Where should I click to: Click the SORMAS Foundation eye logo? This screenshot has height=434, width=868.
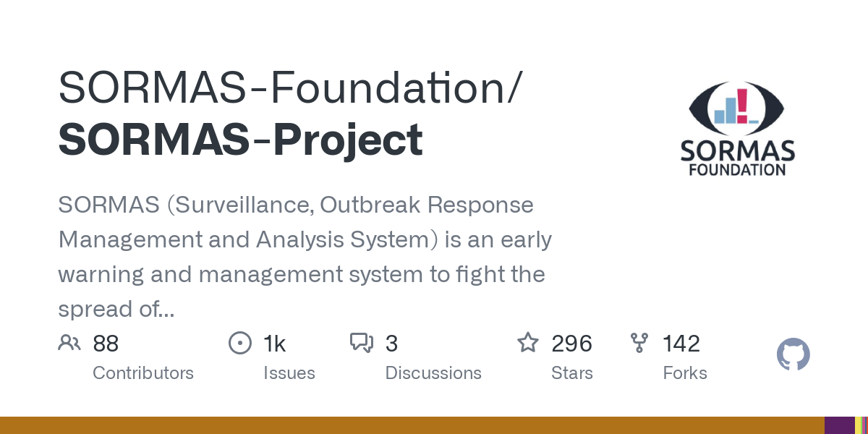[737, 110]
